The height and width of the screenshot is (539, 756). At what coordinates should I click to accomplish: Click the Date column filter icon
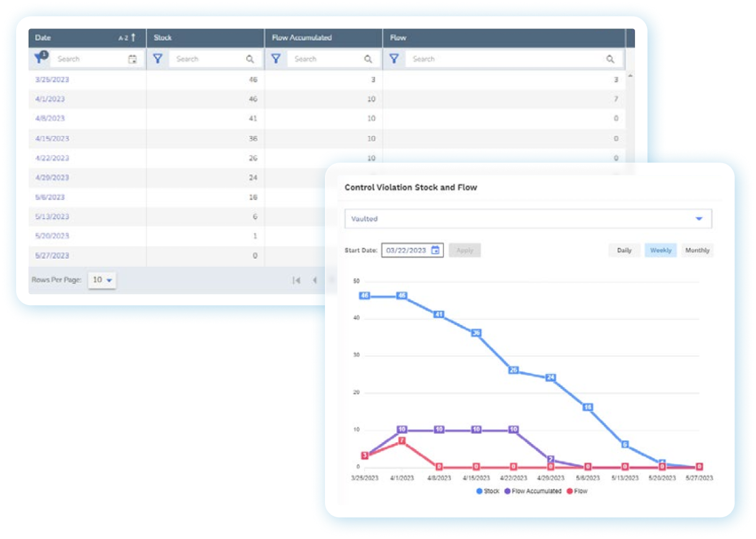click(x=40, y=58)
